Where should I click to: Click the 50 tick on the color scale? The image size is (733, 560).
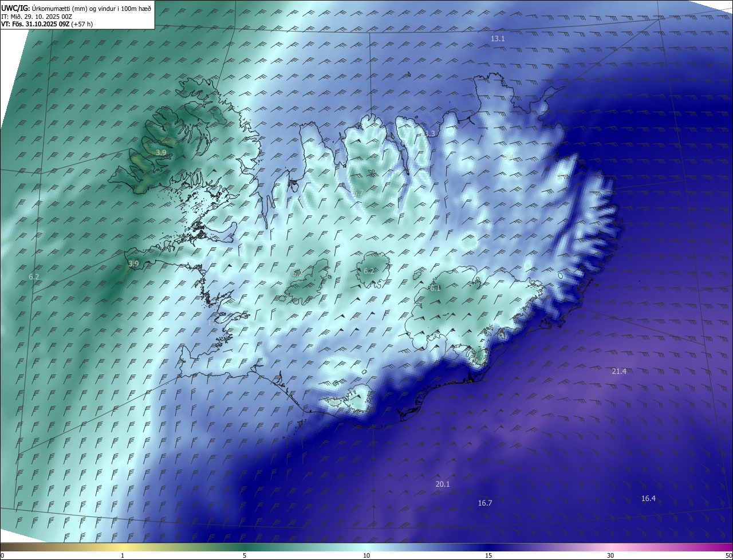pos(728,555)
